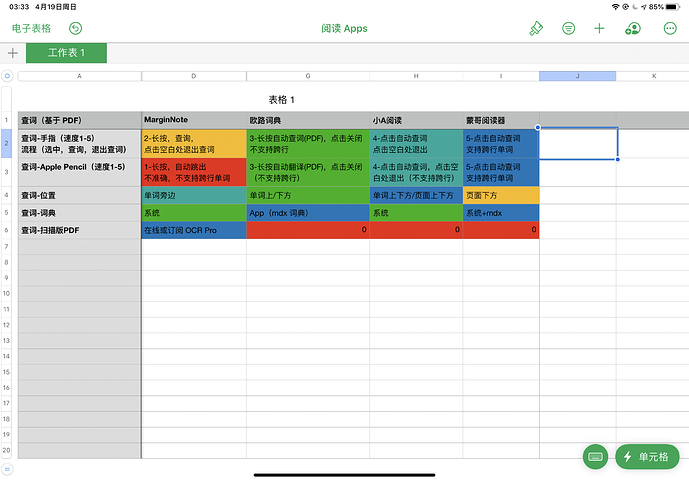Tap the 03:33 clock in the status bar
This screenshot has width=689, height=481.
19,7
